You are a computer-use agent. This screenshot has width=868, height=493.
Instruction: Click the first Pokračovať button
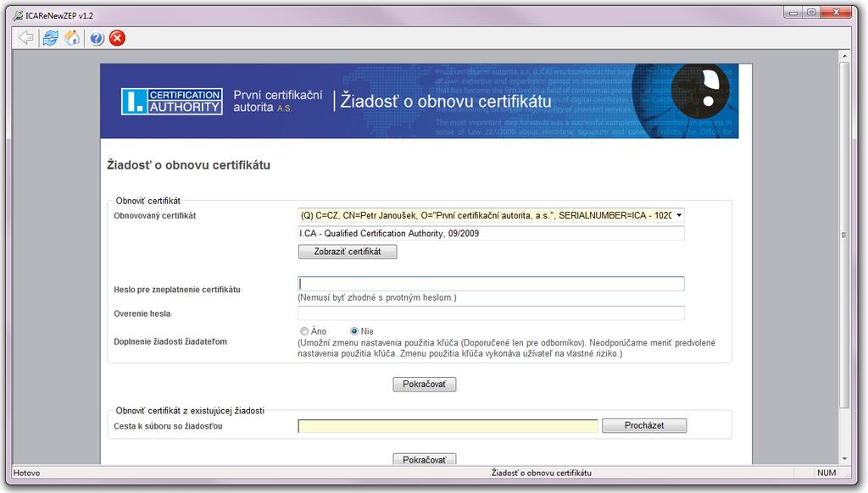pyautogui.click(x=425, y=384)
